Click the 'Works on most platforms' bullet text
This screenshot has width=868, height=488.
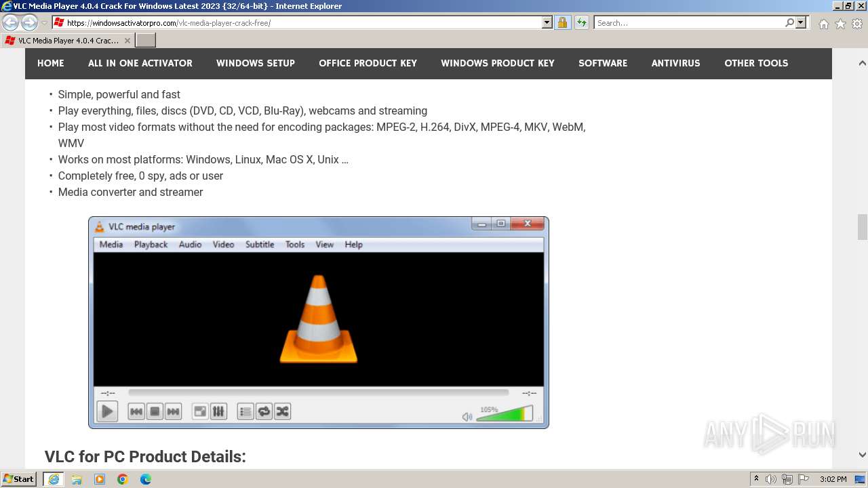(x=203, y=160)
